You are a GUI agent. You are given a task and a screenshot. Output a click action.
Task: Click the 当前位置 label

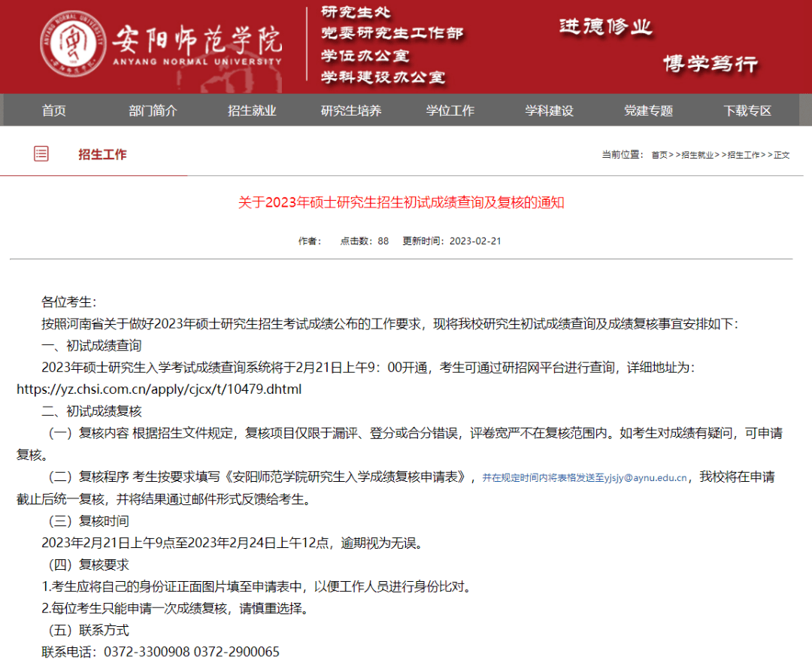pos(623,155)
